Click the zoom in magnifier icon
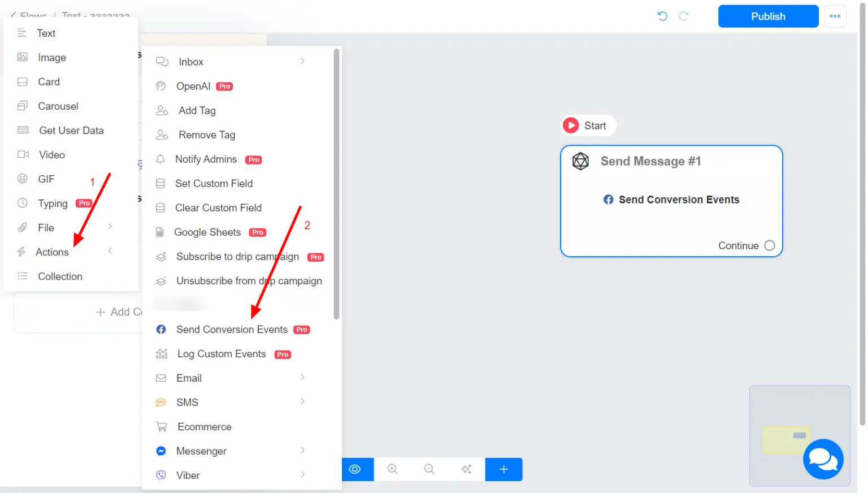This screenshot has width=868, height=493. click(x=392, y=469)
